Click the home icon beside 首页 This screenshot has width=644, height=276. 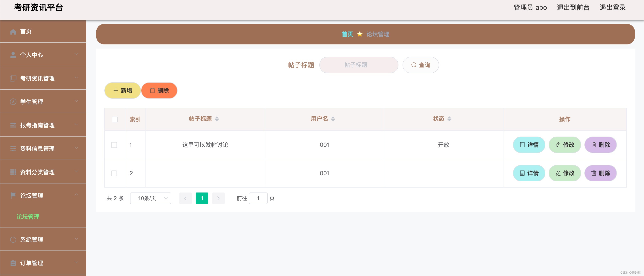[13, 31]
